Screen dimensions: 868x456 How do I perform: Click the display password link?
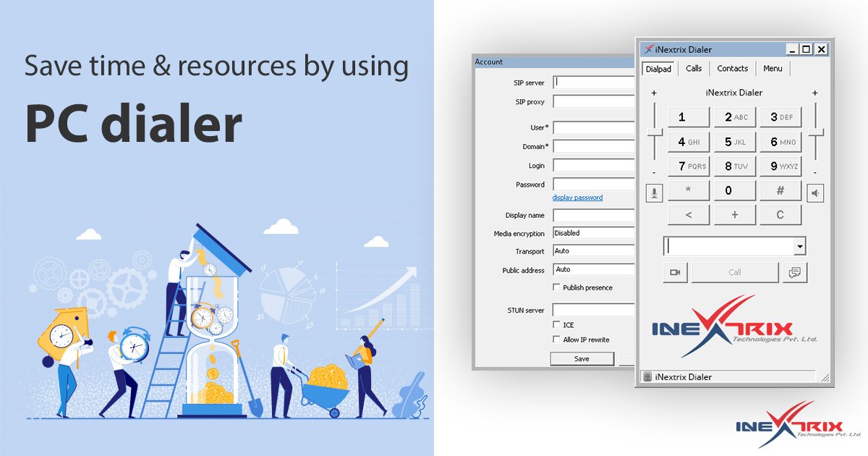pyautogui.click(x=576, y=197)
